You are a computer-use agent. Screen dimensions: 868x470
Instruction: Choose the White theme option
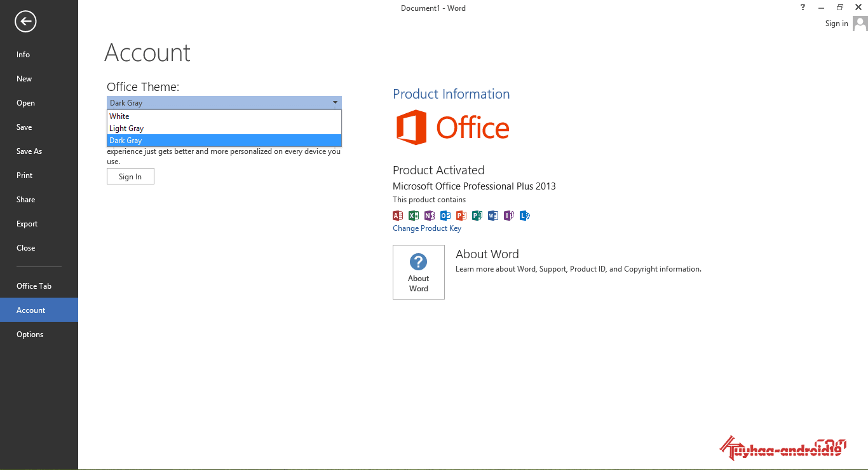224,116
